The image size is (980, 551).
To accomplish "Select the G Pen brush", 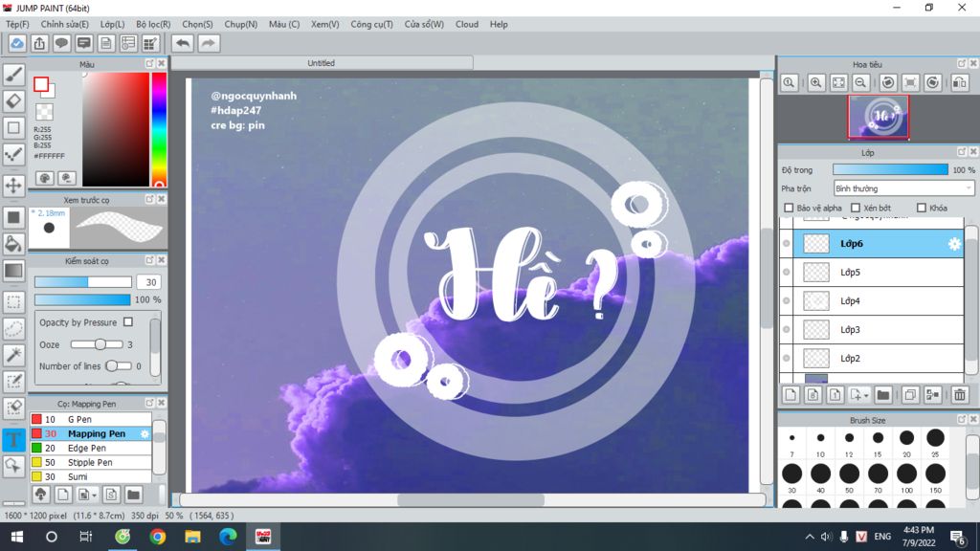I will point(91,419).
